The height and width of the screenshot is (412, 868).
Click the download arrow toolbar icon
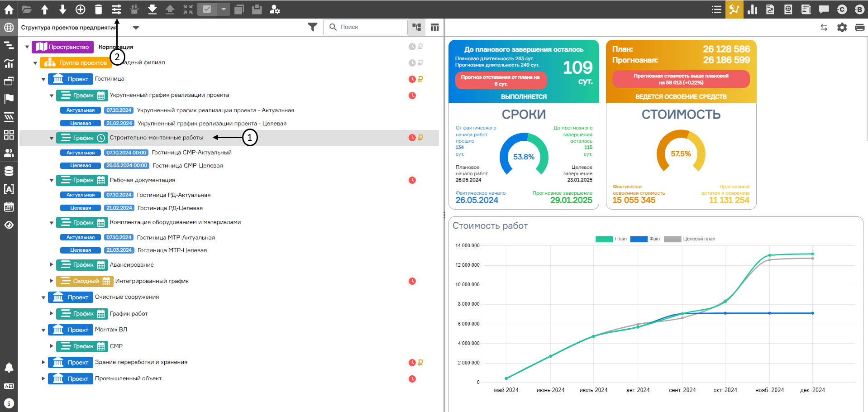(x=153, y=9)
